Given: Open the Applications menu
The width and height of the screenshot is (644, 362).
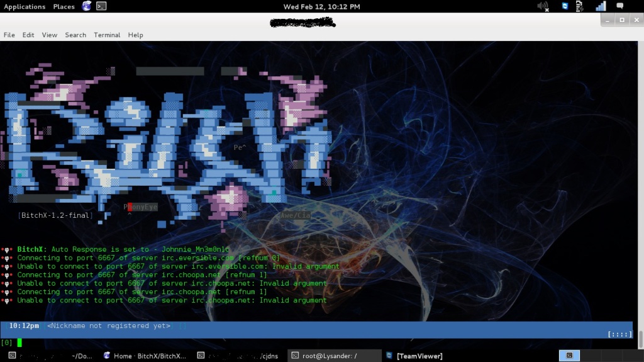Looking at the screenshot, I should [25, 6].
